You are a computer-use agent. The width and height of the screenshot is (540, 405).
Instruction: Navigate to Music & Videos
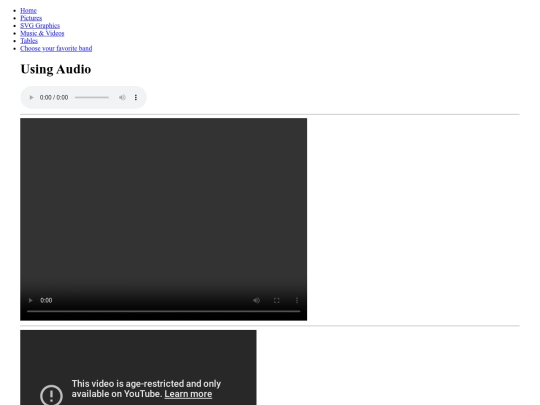(42, 33)
